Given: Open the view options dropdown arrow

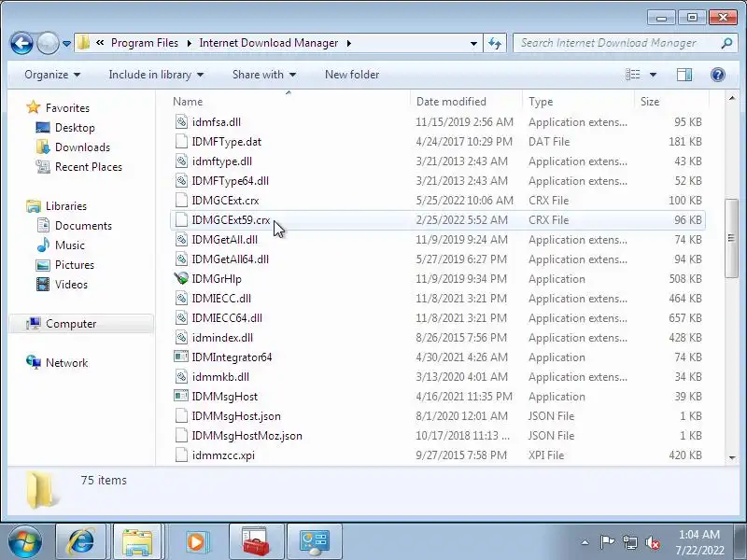Looking at the screenshot, I should click(653, 75).
